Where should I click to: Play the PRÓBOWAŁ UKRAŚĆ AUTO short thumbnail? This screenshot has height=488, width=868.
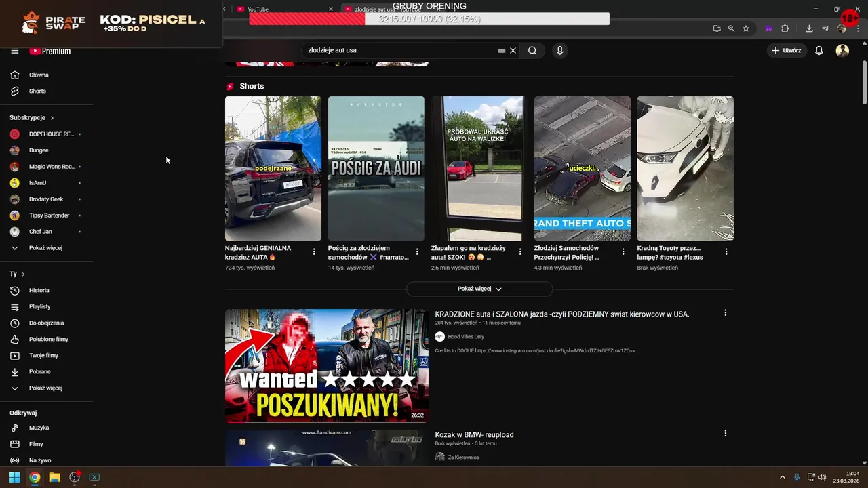(479, 168)
